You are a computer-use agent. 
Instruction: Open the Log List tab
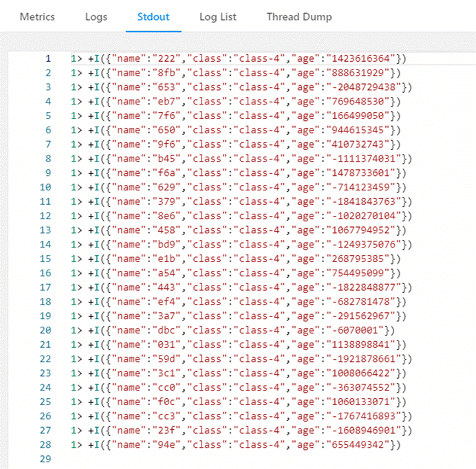pyautogui.click(x=217, y=17)
